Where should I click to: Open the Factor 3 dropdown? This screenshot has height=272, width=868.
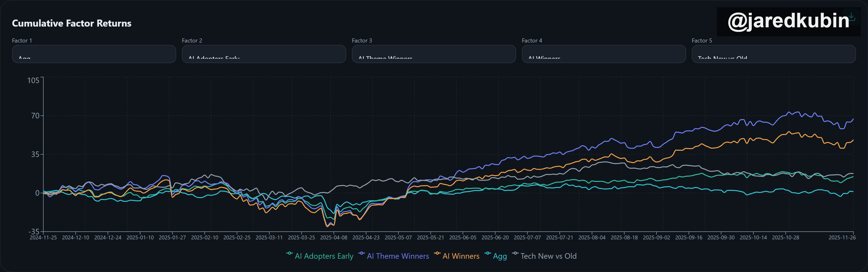(x=434, y=54)
